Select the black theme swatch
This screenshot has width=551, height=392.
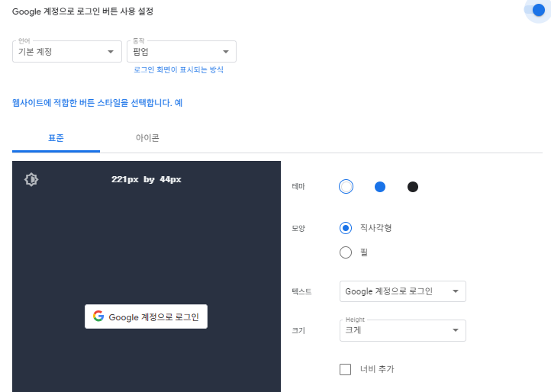(413, 187)
